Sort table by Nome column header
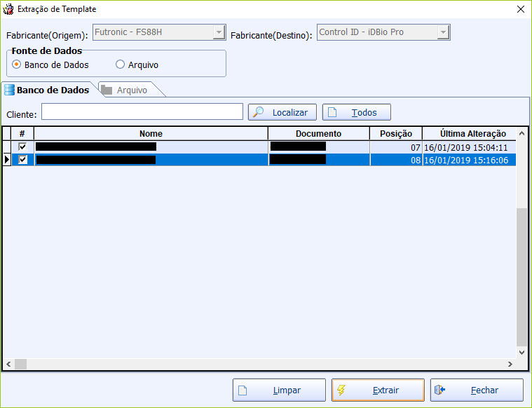The image size is (532, 408). click(x=151, y=133)
